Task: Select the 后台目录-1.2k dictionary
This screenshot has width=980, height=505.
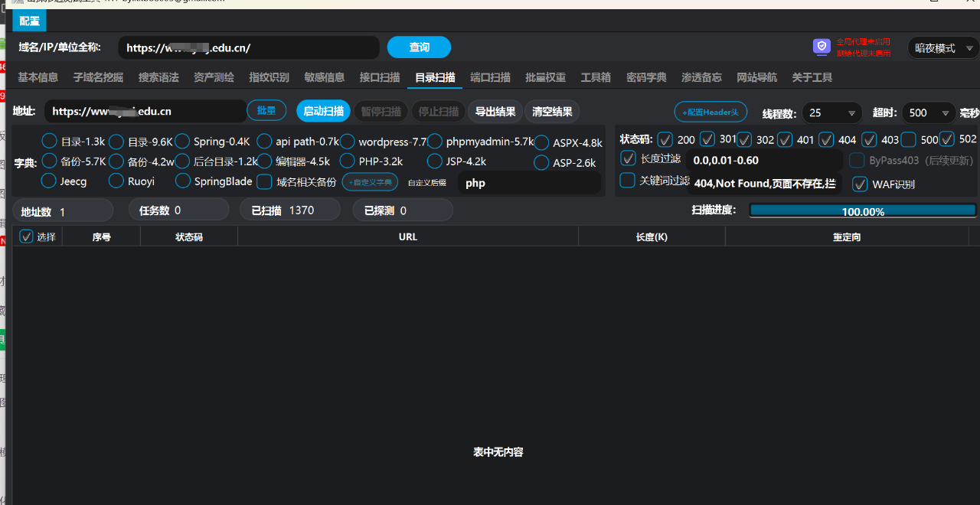Action: click(182, 161)
